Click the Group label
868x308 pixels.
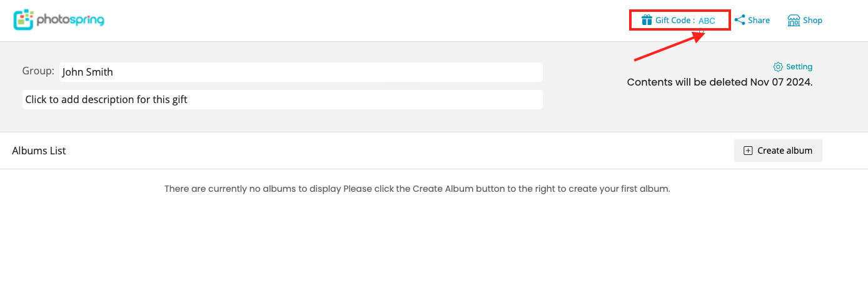point(38,71)
